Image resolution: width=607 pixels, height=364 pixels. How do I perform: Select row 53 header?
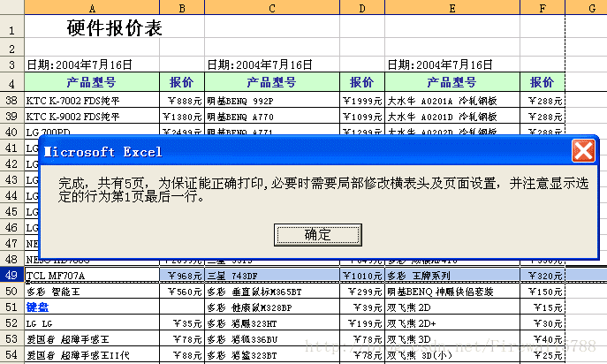pyautogui.click(x=12, y=338)
